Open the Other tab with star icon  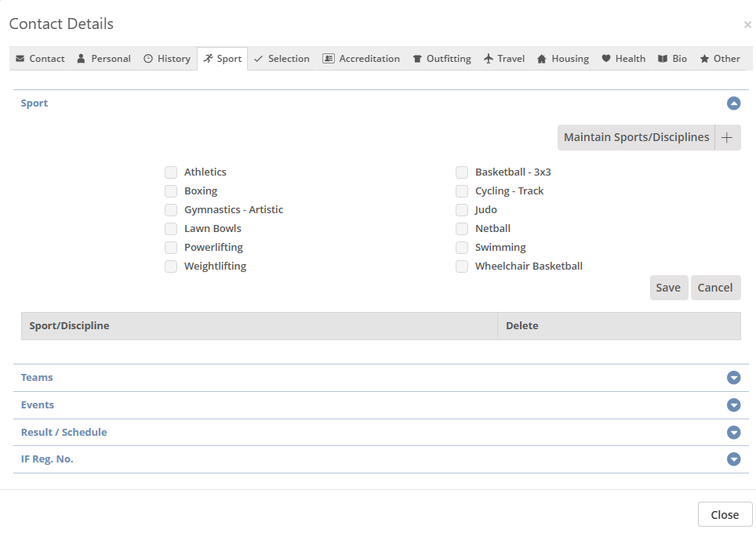(x=719, y=59)
